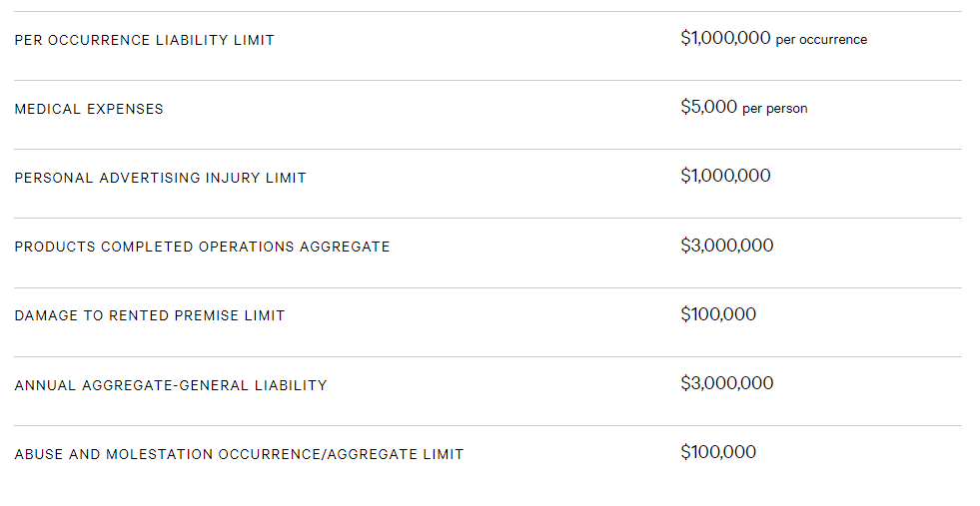Select the Annual Aggregate $3,000,000 amount
Viewport: 980px width, 506px height.
click(x=727, y=383)
